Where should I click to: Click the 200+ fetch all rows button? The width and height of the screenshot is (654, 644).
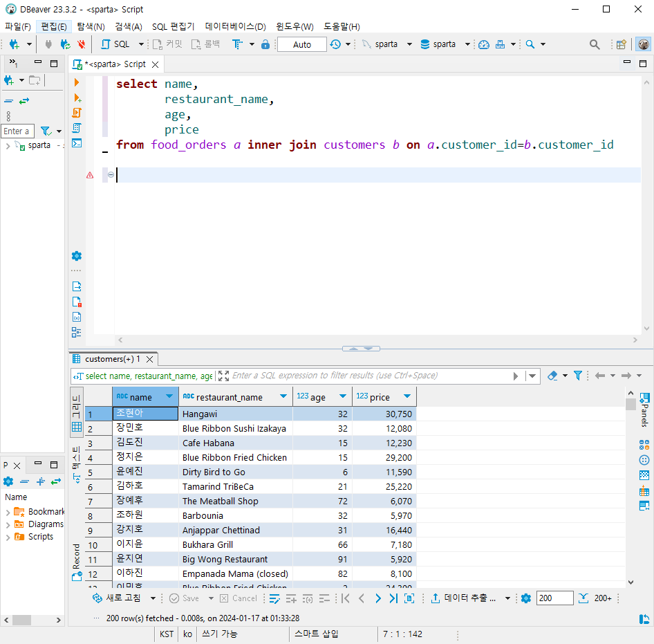click(x=596, y=598)
